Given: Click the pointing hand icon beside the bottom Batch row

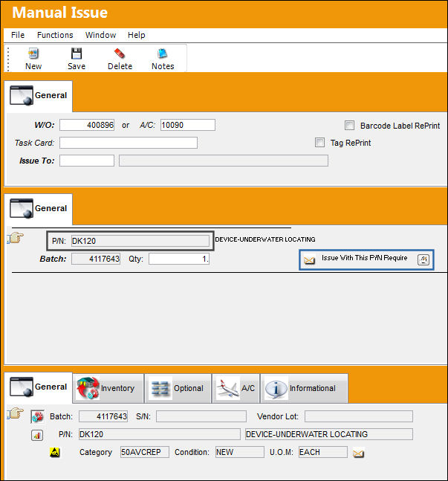Looking at the screenshot, I should coord(16,413).
